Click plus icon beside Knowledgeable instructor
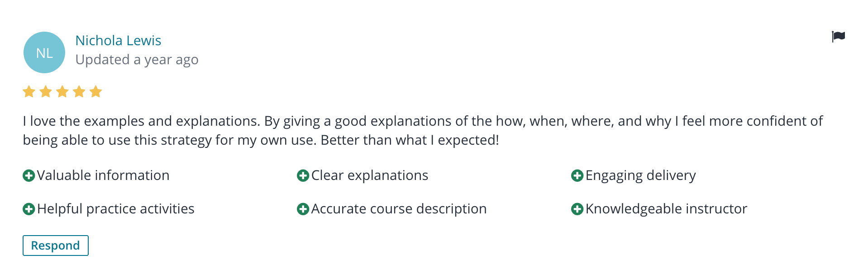 tap(577, 209)
